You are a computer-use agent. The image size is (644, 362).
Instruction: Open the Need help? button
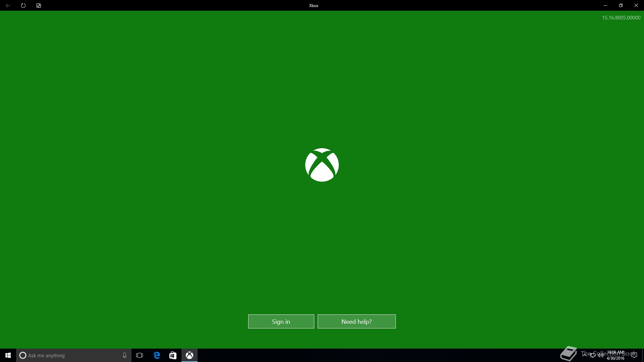click(x=357, y=321)
